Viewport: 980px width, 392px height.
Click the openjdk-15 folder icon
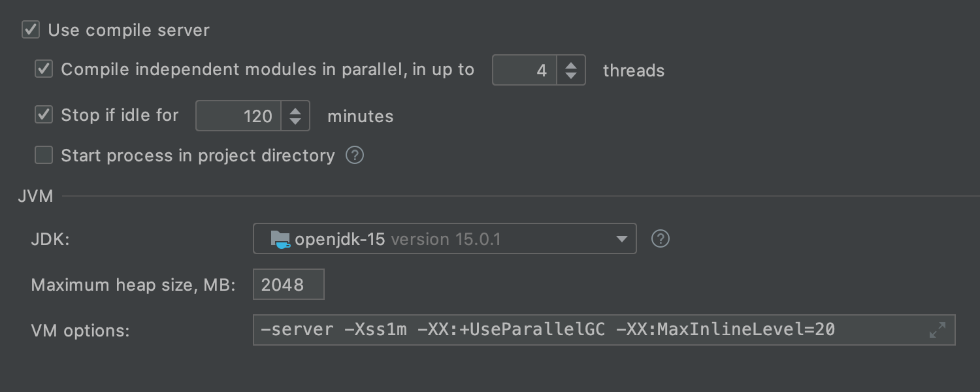point(280,239)
